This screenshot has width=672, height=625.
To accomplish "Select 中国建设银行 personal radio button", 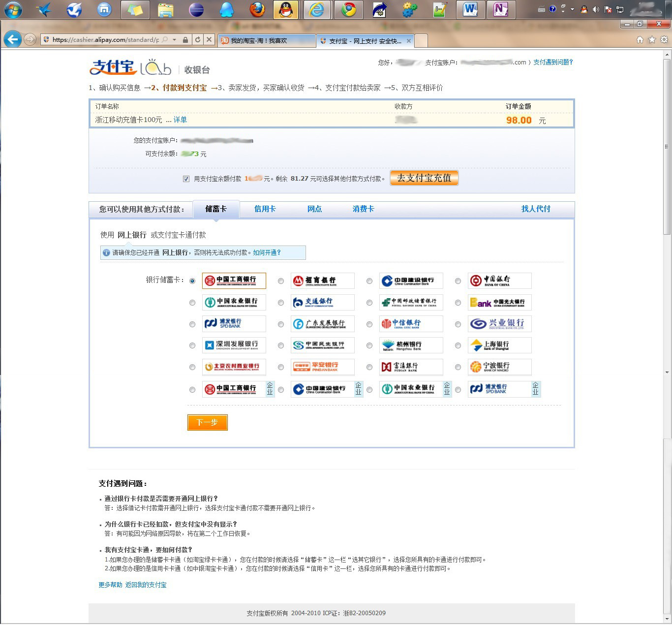I will [x=369, y=281].
